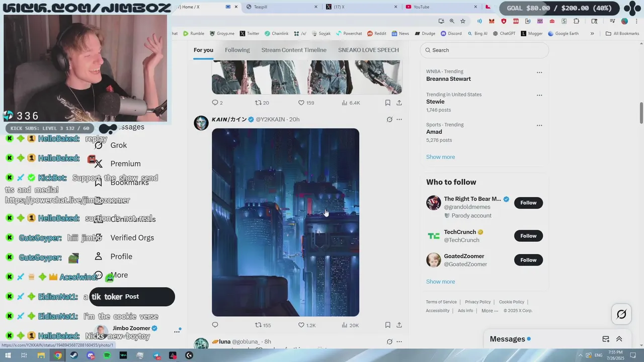
Task: Open Jimbo Zoomer account menu dots
Action: [x=177, y=331]
